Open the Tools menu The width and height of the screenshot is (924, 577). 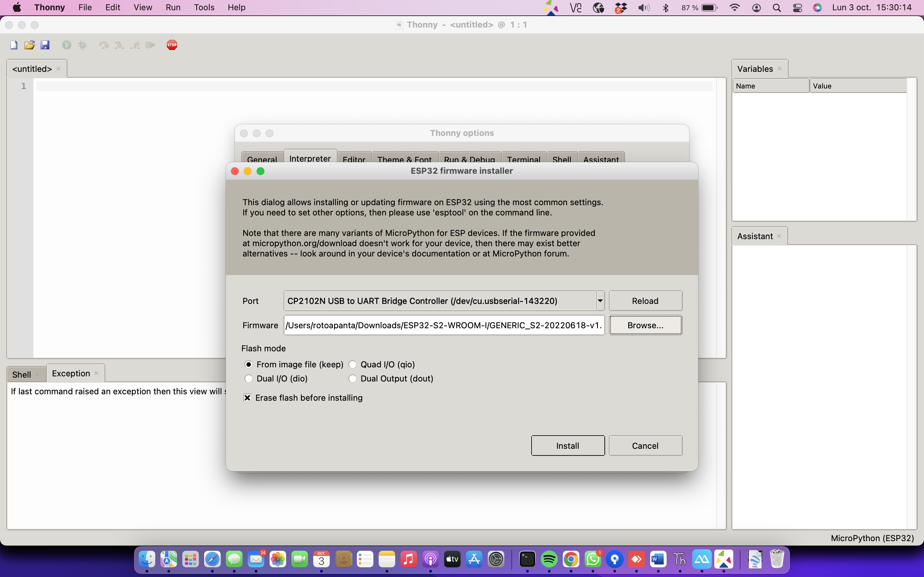pyautogui.click(x=204, y=7)
